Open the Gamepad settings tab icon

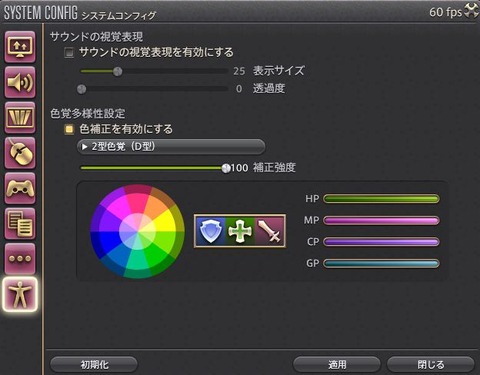20,188
